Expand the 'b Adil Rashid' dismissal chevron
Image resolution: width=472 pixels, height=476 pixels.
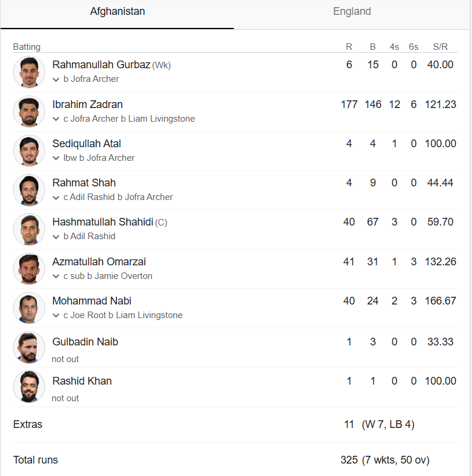[x=56, y=237]
